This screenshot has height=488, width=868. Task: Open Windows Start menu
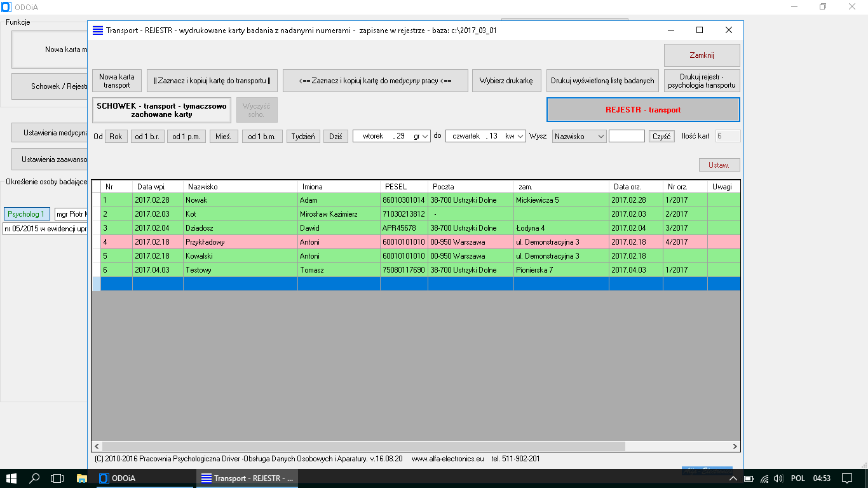pos(11,478)
